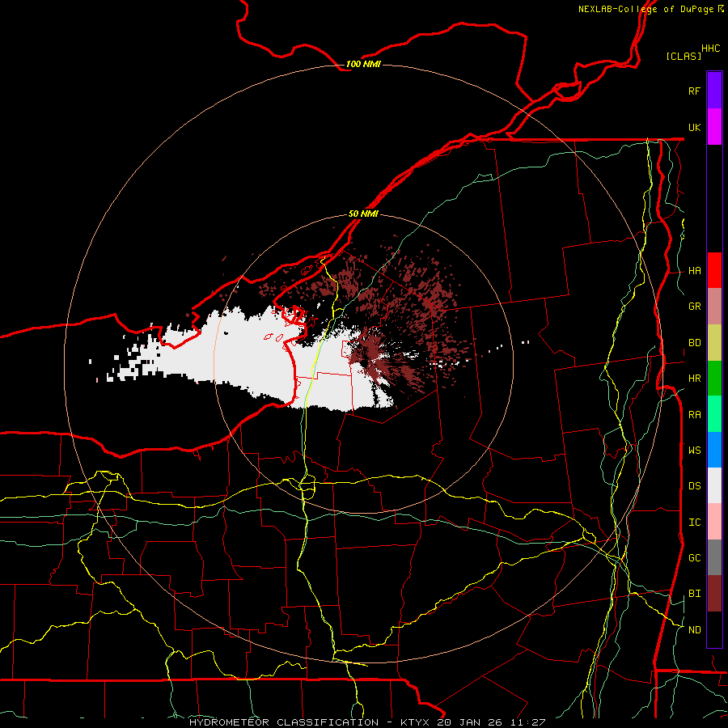Click the GC legend label
Image resolution: width=728 pixels, height=728 pixels.
point(694,558)
